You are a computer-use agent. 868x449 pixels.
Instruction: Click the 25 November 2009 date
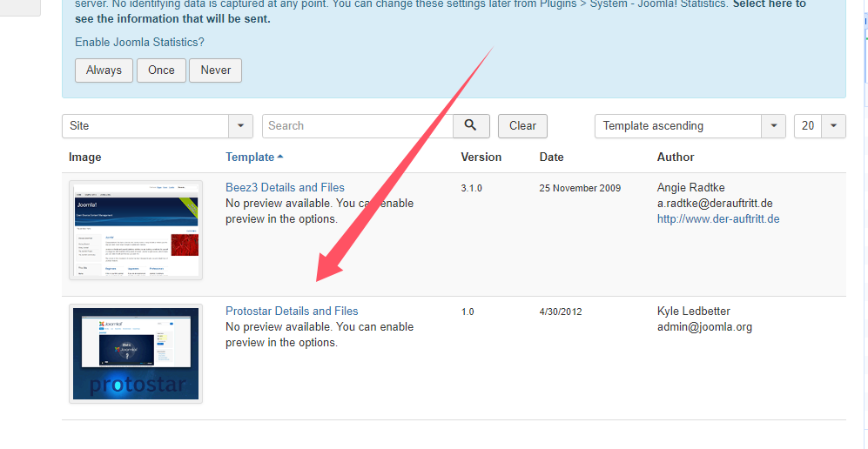[580, 188]
